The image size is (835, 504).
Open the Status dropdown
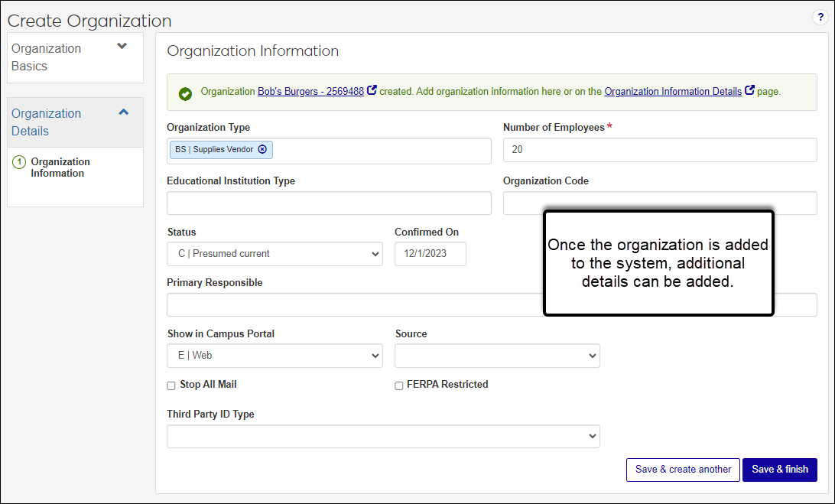(x=275, y=254)
